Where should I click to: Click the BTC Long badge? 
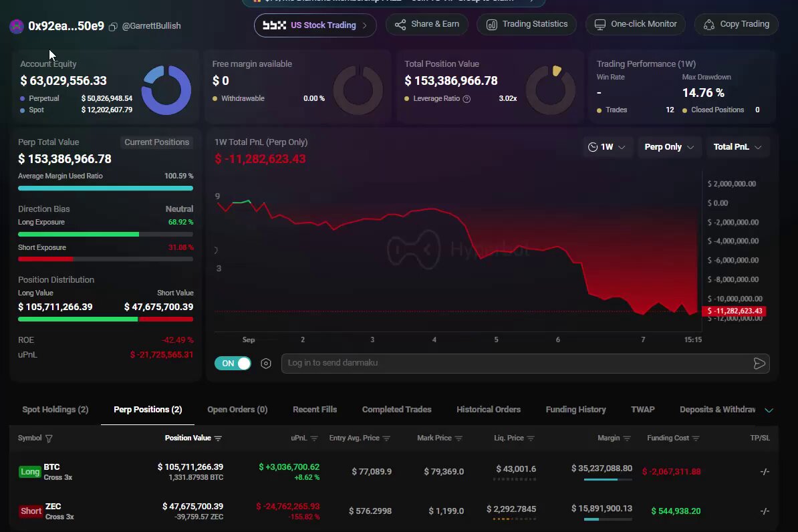point(30,472)
